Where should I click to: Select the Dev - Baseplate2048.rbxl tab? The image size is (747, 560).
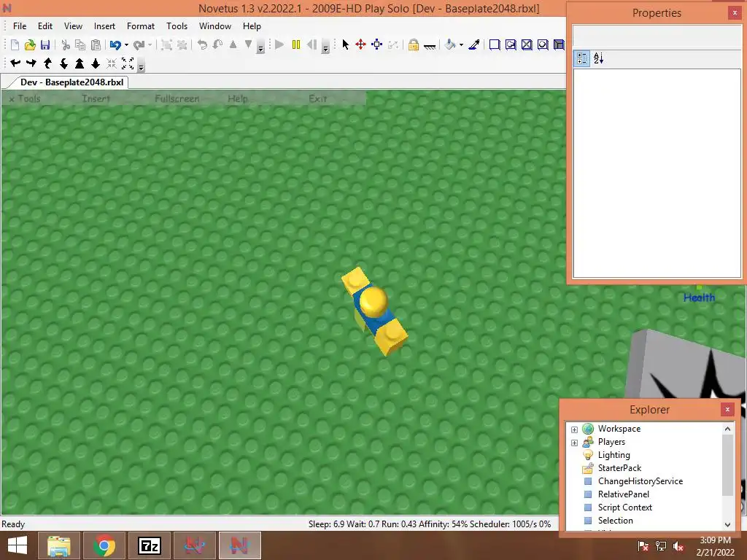[x=71, y=82]
